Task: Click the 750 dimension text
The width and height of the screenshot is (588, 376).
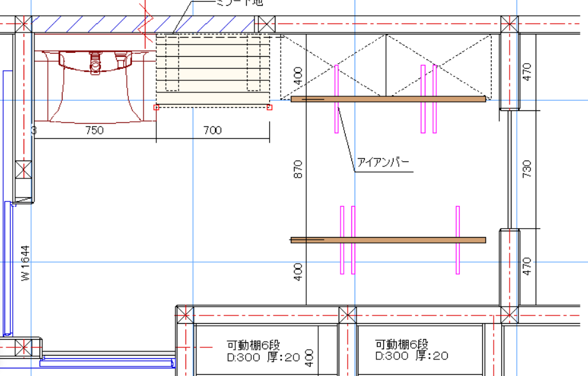Action: [x=94, y=130]
